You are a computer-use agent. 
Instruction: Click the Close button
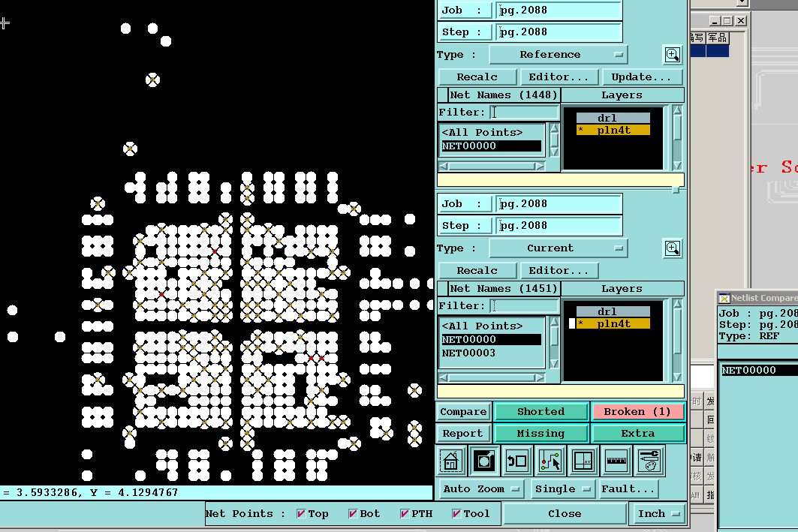[565, 514]
